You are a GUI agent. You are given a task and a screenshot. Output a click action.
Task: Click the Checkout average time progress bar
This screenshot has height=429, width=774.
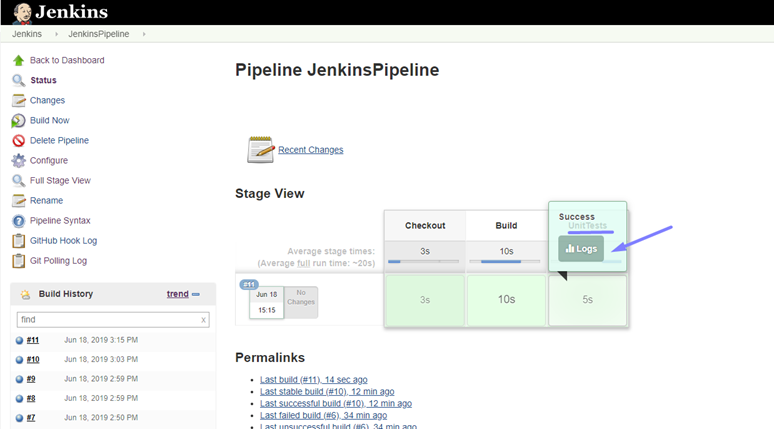pyautogui.click(x=424, y=262)
